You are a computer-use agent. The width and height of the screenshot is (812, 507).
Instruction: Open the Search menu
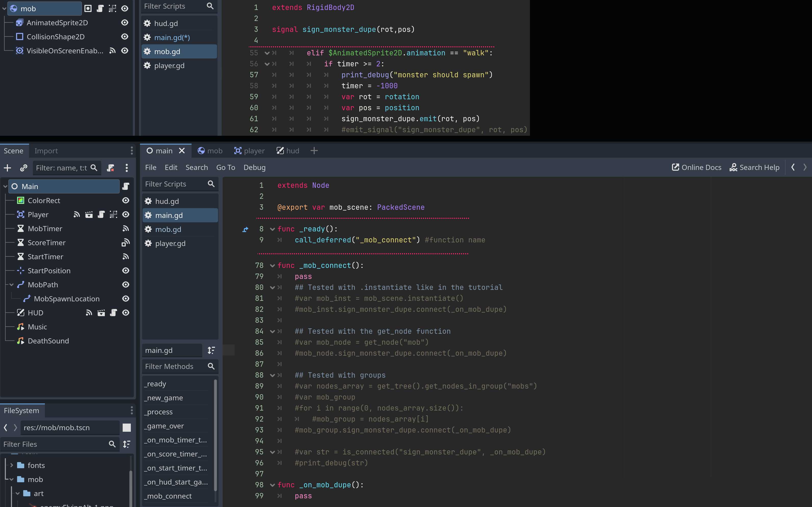pos(197,168)
